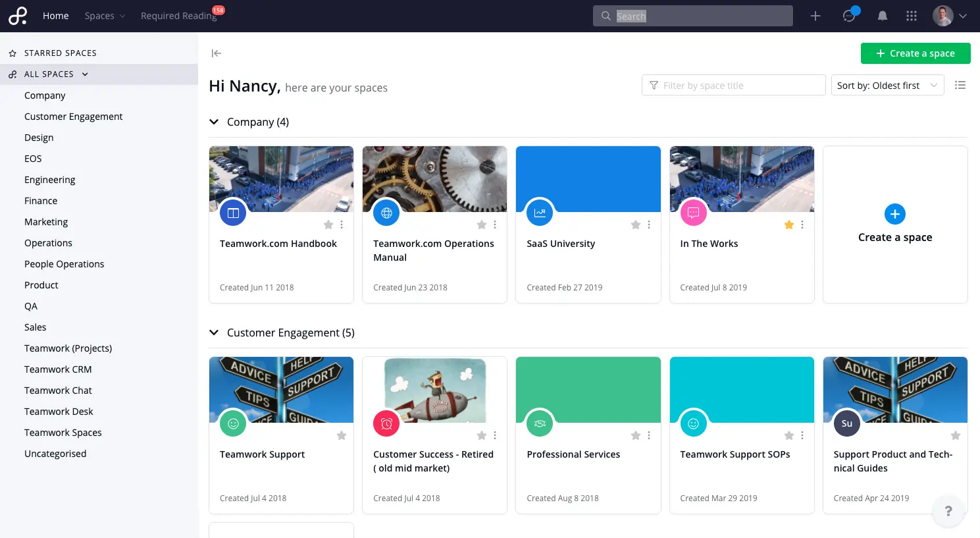Screen dimensions: 980x538
Task: Click the green Create a space button
Action: pyautogui.click(x=916, y=53)
